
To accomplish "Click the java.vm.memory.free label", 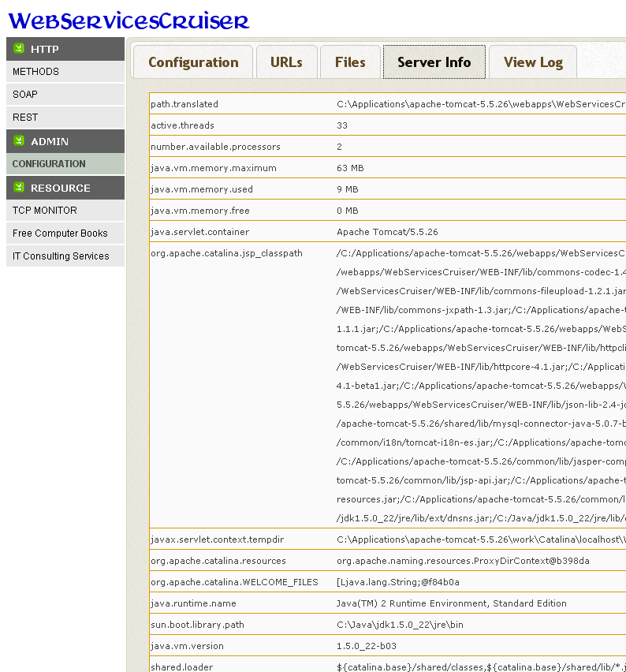I will coord(200,211).
